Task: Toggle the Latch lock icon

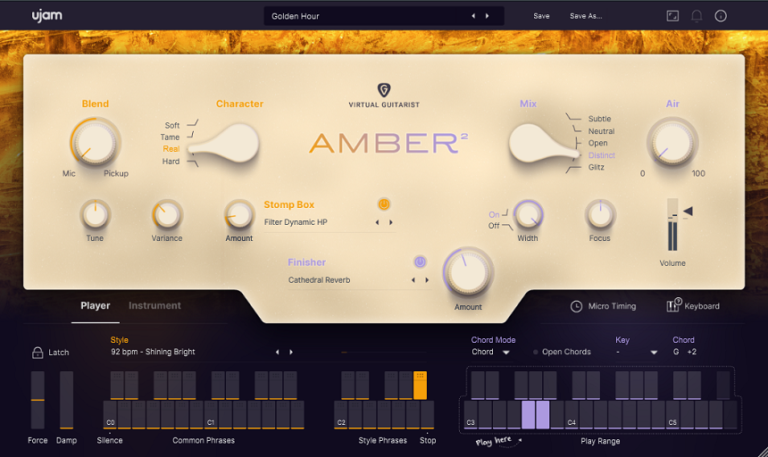Action: (37, 352)
